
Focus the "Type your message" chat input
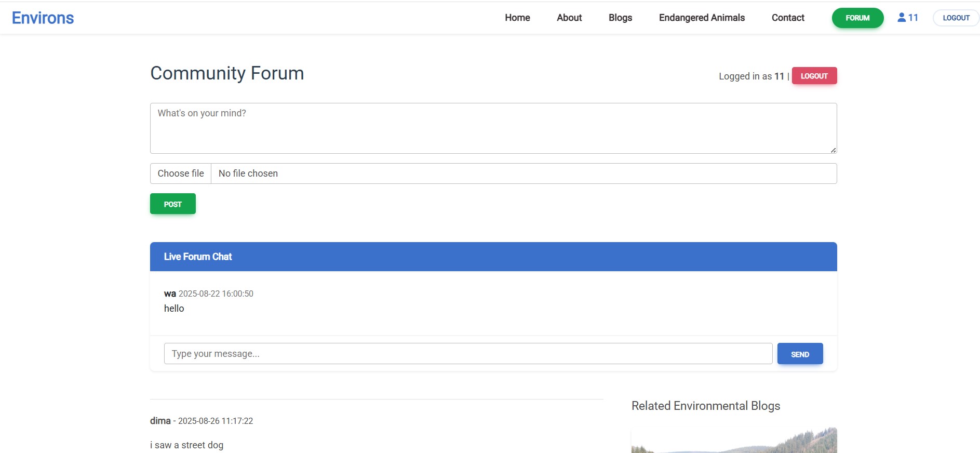point(468,354)
